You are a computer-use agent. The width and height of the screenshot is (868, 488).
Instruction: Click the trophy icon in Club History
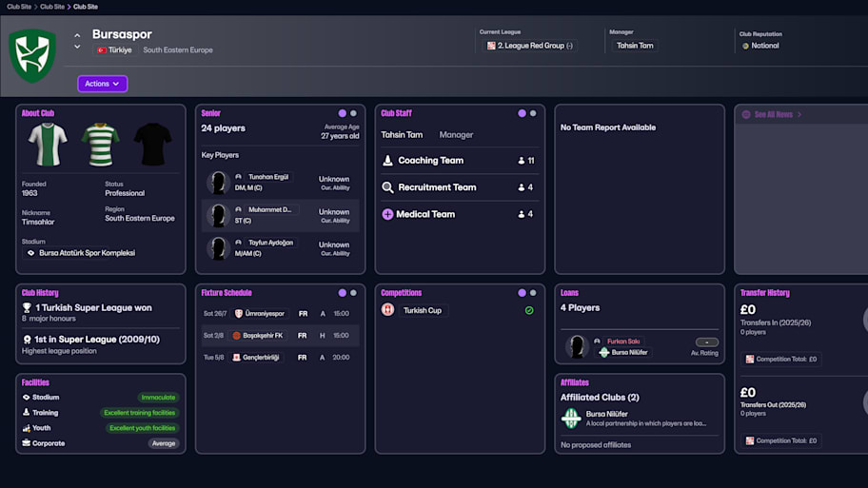point(27,308)
